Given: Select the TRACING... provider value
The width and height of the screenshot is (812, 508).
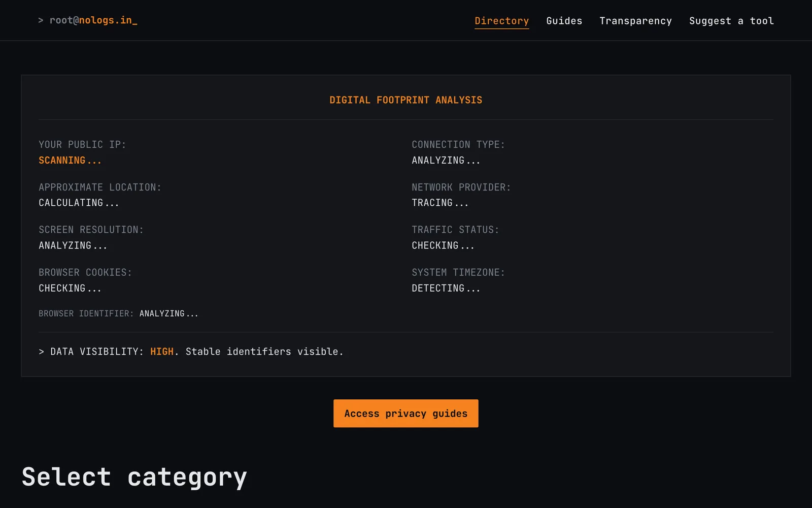Looking at the screenshot, I should pyautogui.click(x=440, y=203).
